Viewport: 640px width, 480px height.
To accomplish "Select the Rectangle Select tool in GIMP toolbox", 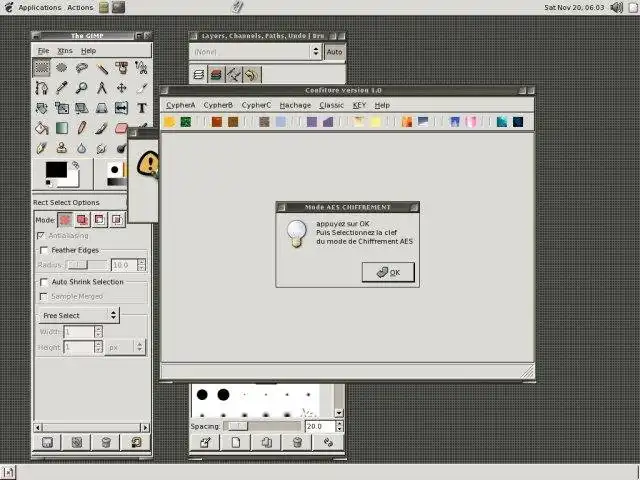I will [41, 68].
